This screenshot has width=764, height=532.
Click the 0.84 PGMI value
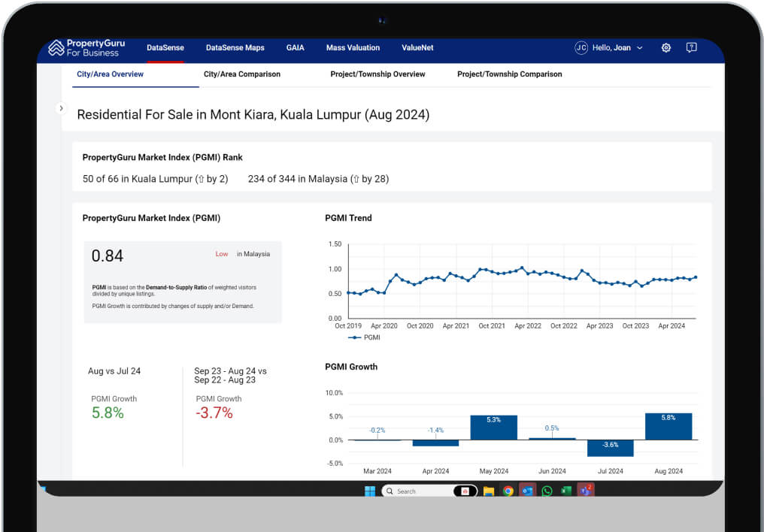[108, 255]
